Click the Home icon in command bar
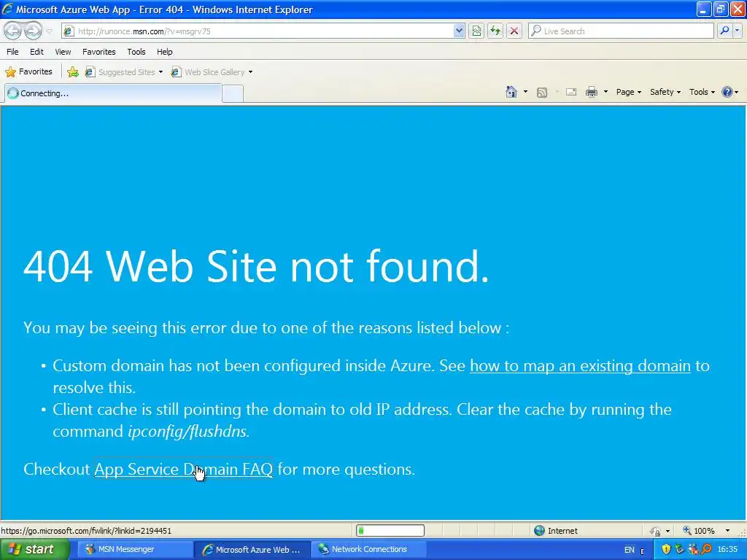The height and width of the screenshot is (560, 747). pos(511,92)
